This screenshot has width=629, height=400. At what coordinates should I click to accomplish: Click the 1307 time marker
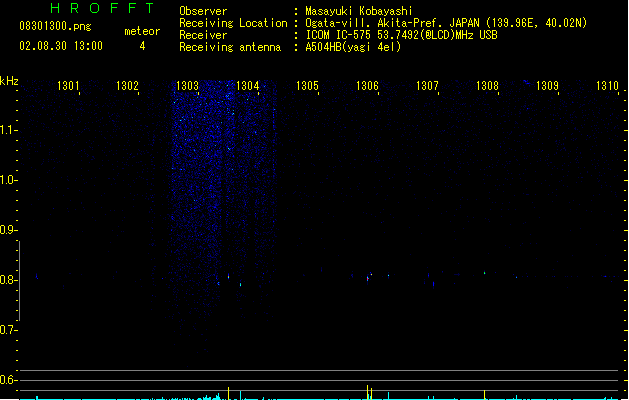tap(427, 86)
